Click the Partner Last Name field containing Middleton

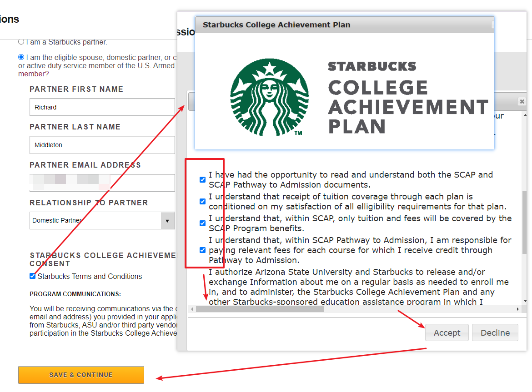click(x=102, y=145)
